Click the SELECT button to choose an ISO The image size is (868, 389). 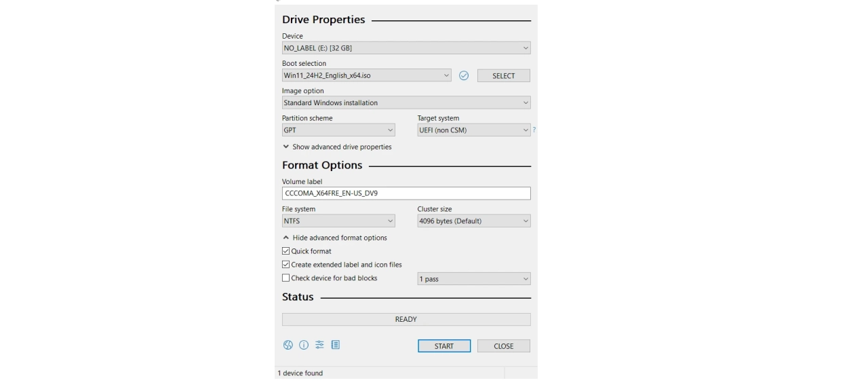point(503,76)
